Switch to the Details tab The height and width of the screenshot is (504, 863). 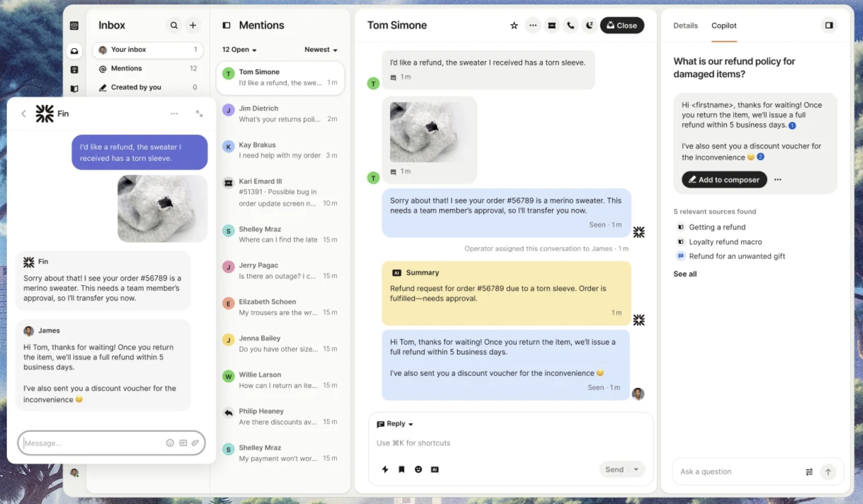(x=685, y=25)
